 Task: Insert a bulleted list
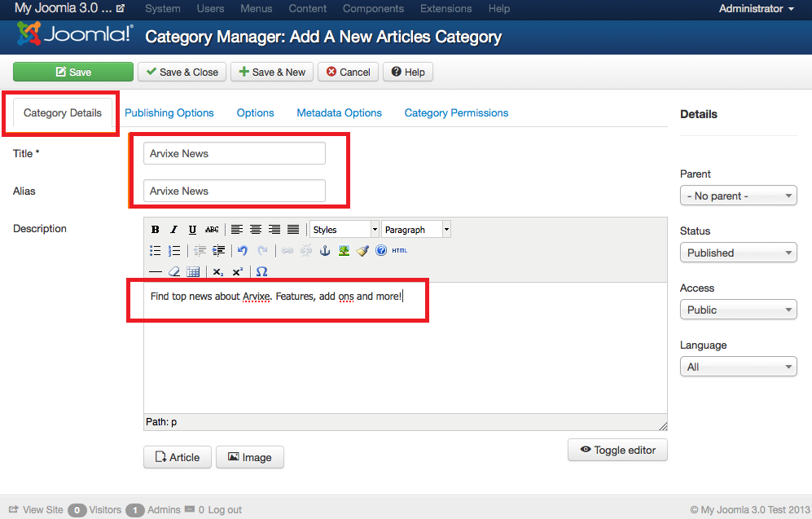[x=155, y=251]
